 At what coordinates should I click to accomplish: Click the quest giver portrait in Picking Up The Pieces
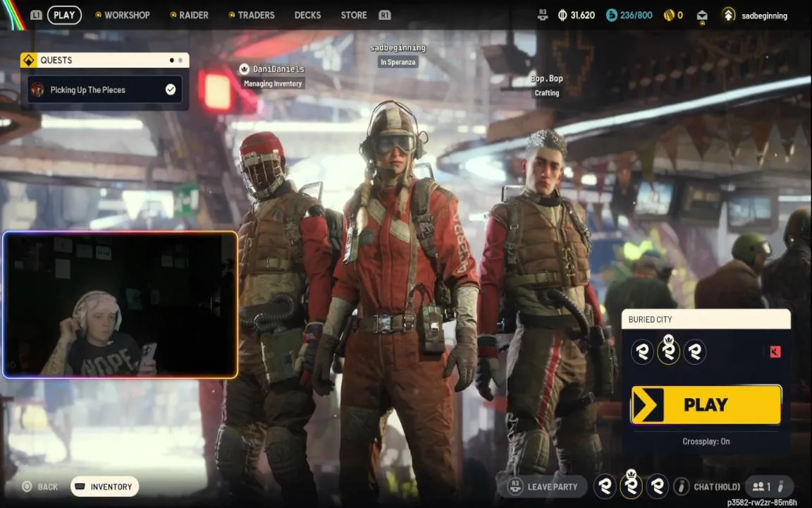coord(37,90)
